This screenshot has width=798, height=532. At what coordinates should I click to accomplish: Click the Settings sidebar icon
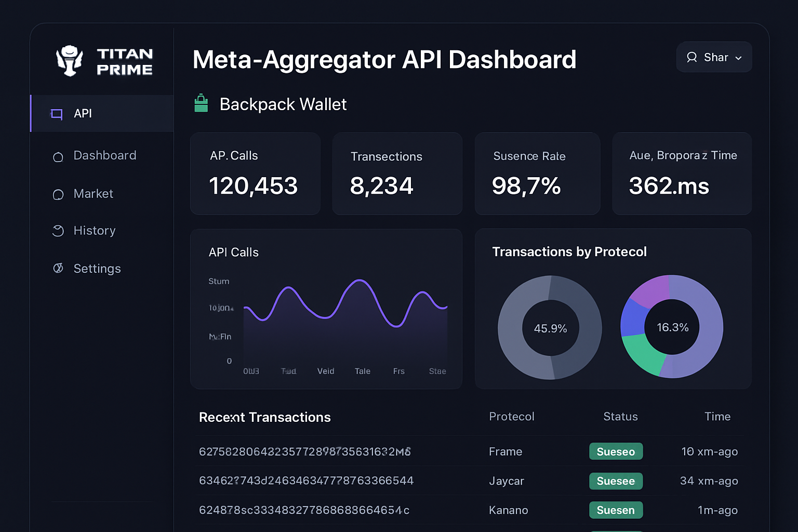pyautogui.click(x=58, y=269)
